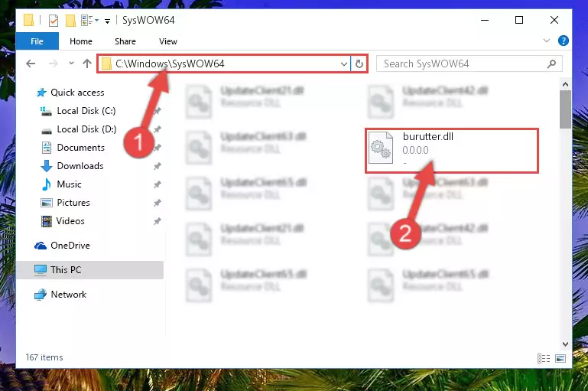Open Help with the question mark icon
Image resolution: width=588 pixels, height=391 pixels.
(x=564, y=41)
